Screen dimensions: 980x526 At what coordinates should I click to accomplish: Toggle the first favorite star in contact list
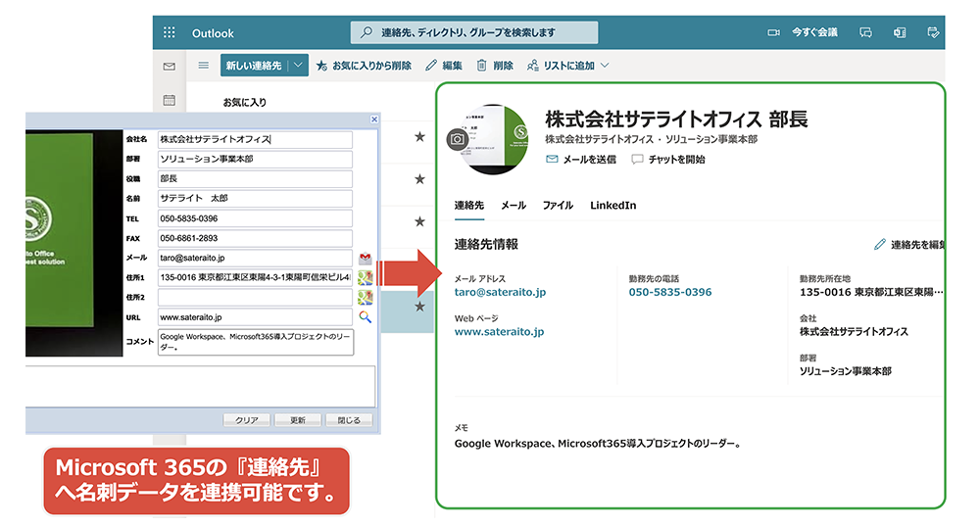pyautogui.click(x=420, y=137)
